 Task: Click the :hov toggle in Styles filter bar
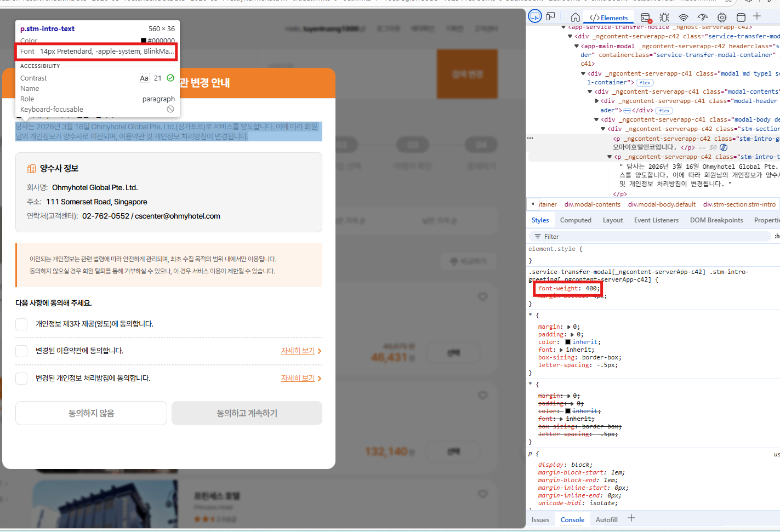777,237
